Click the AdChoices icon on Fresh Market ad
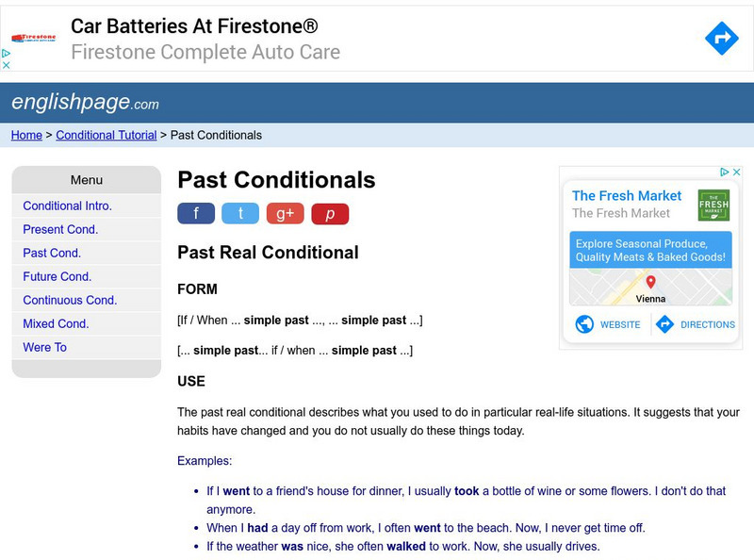754x560 pixels. (x=725, y=173)
